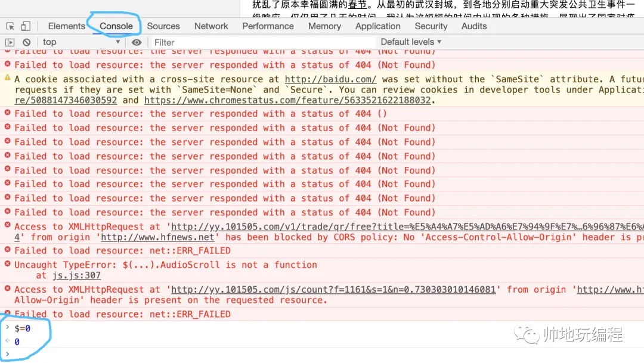Image resolution: width=644 pixels, height=363 pixels.
Task: Open the top context dropdown
Action: click(81, 42)
